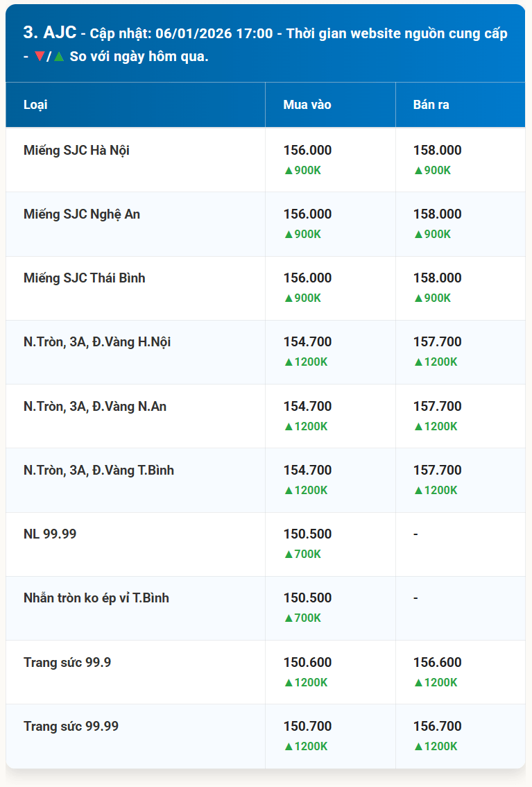
Task: Select the "Miếng SJC Nghệ An" row label
Action: click(82, 215)
